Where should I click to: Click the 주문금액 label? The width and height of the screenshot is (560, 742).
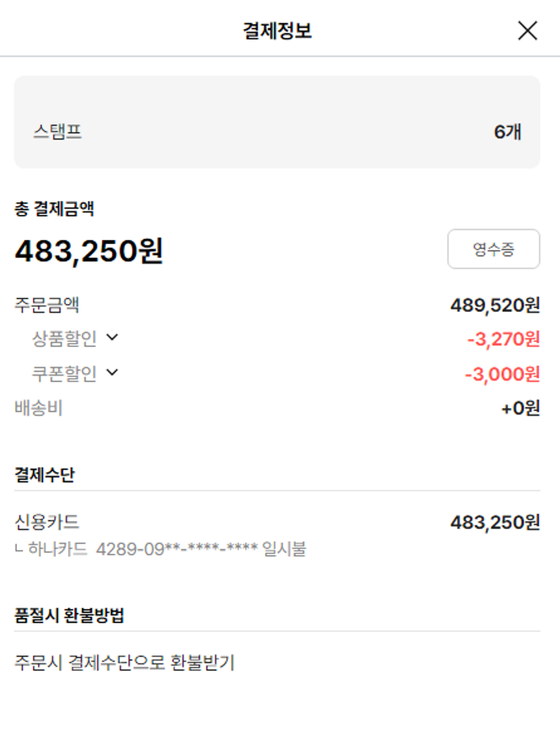(47, 305)
